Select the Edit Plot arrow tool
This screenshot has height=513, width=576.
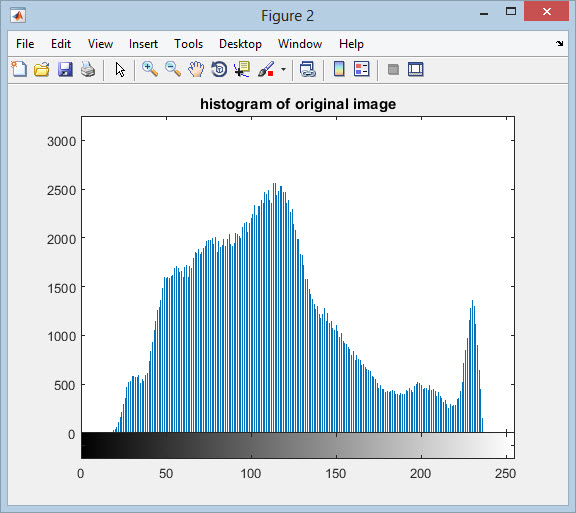click(x=120, y=69)
